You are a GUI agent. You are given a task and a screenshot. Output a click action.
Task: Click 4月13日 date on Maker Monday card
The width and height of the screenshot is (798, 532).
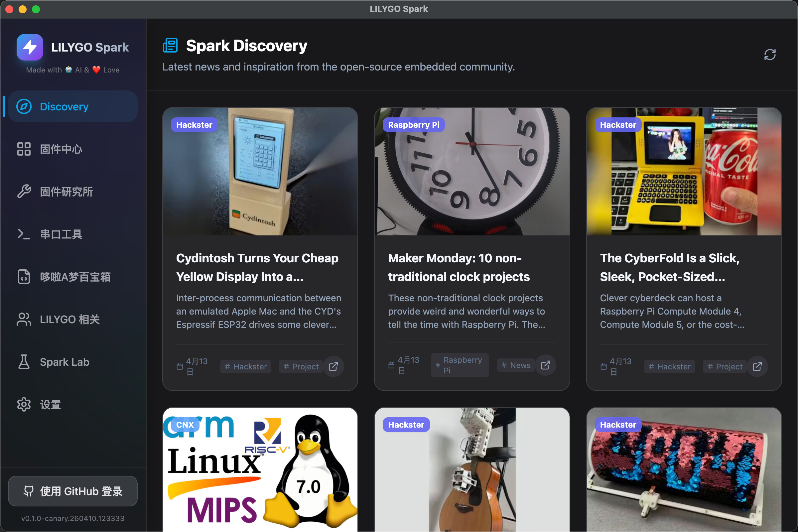pyautogui.click(x=408, y=365)
